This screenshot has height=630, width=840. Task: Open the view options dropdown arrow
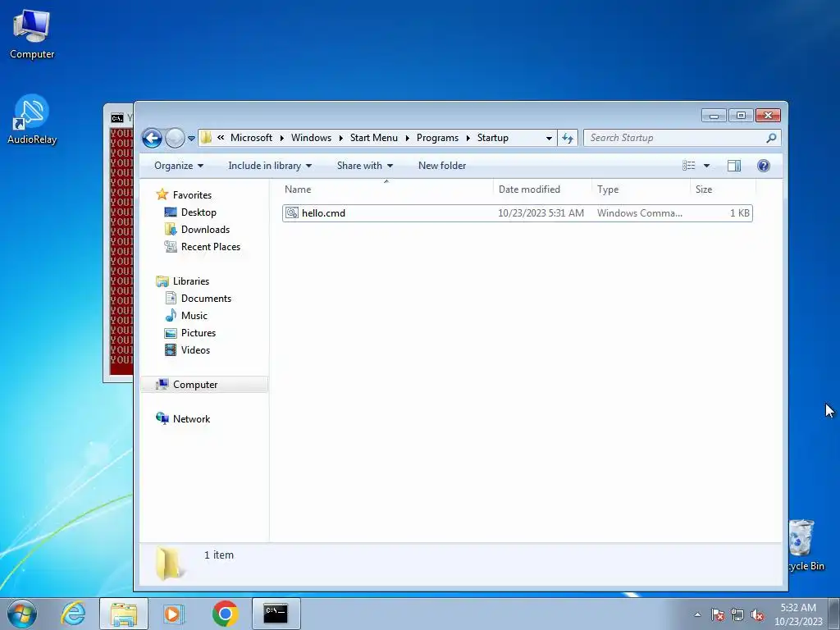coord(706,166)
